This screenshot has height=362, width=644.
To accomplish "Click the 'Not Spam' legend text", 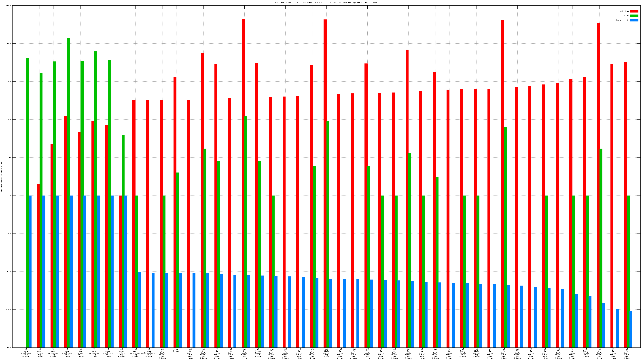I will pos(624,11).
